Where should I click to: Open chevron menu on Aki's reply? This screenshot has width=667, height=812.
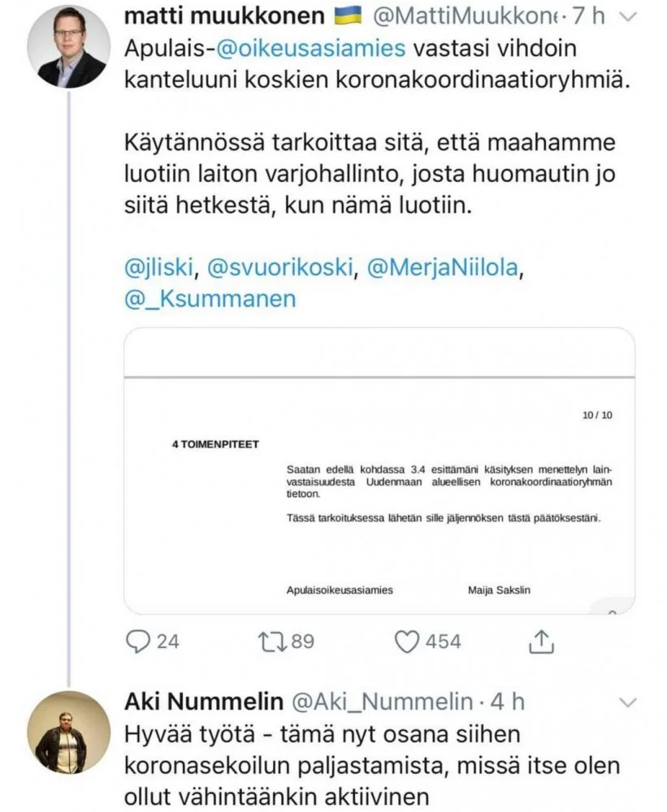(x=628, y=701)
